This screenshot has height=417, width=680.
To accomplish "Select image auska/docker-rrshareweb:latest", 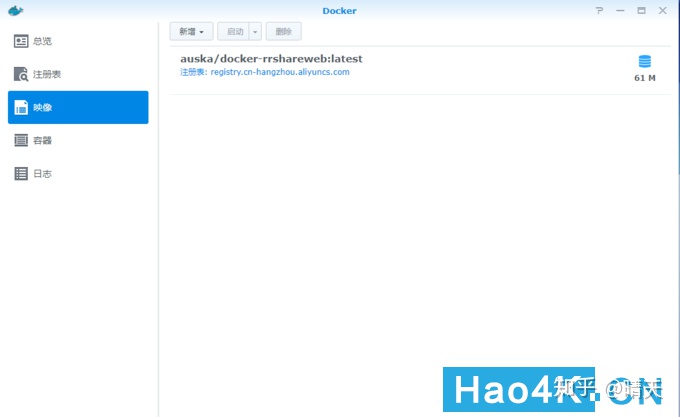I will coord(420,70).
